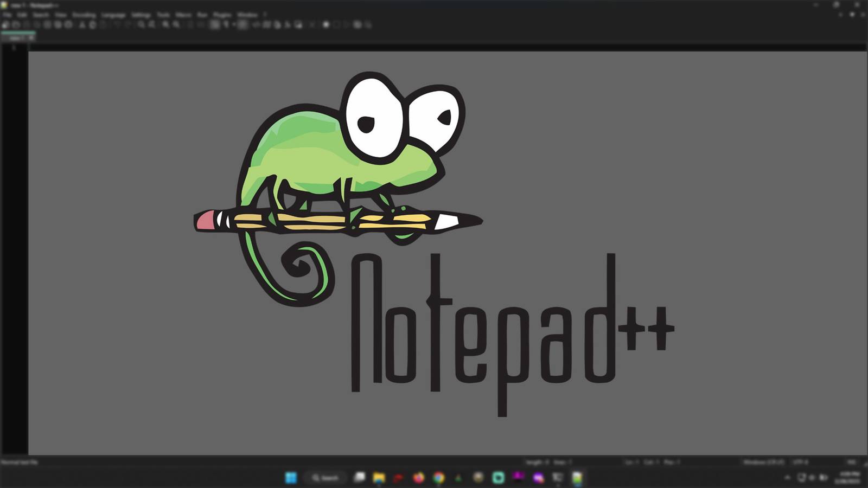Screen dimensions: 868x488
Task: Switch to the 'new 1' document tab
Action: point(17,38)
